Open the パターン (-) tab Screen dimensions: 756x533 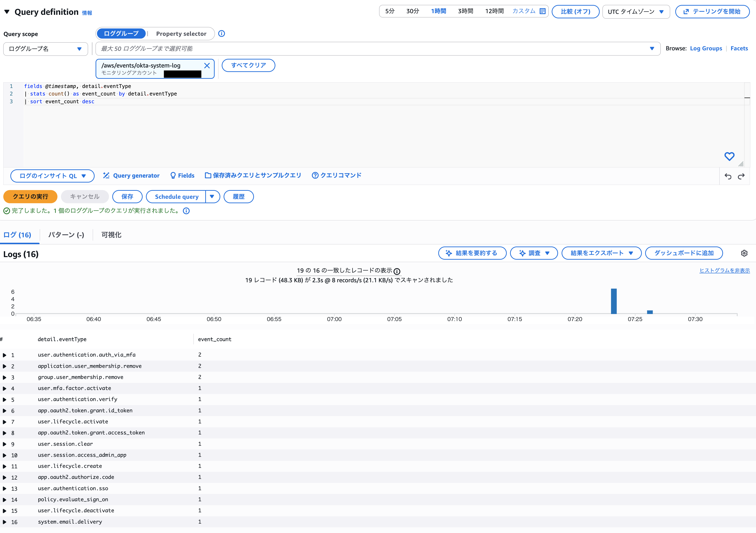coord(66,235)
